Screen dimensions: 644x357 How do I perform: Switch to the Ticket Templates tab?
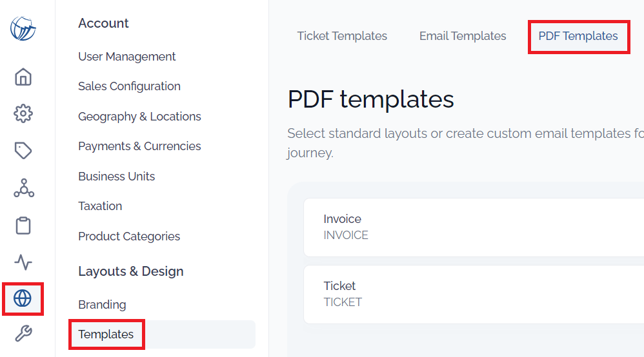pos(342,36)
